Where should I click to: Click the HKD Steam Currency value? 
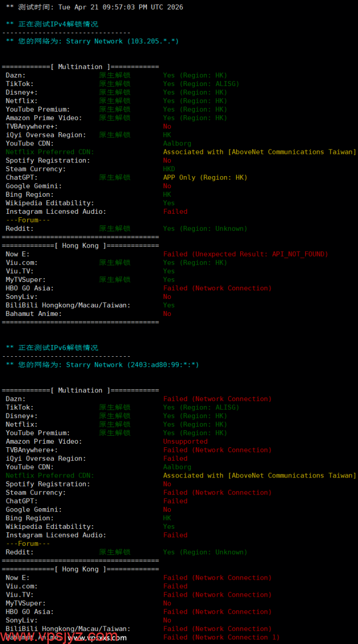tap(169, 169)
